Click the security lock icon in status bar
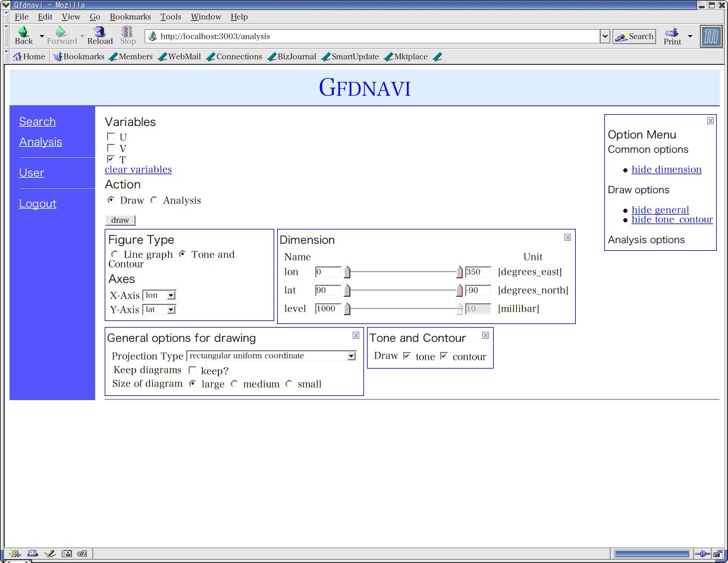728x563 pixels. pos(718,553)
